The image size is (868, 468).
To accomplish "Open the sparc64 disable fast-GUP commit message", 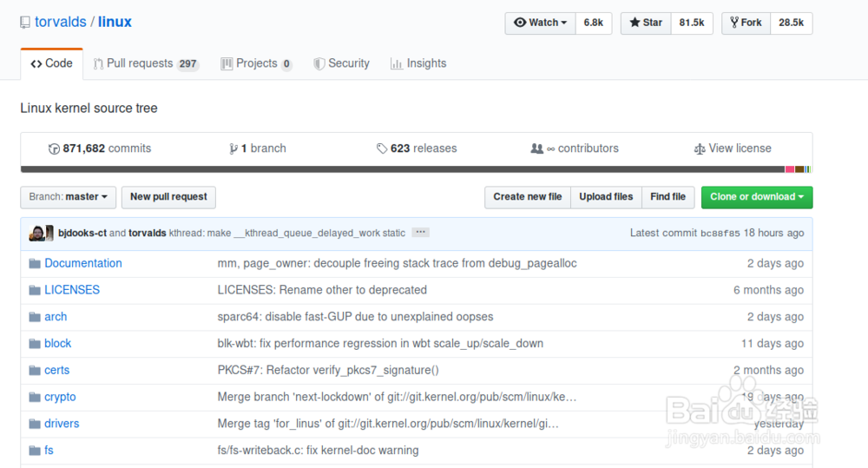I will [355, 317].
